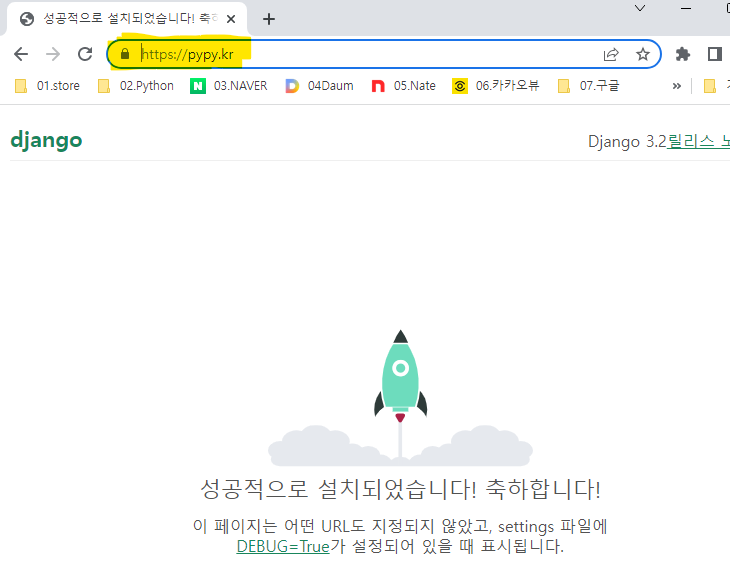Open the tab search chevron
Viewport: 730px width, 571px height.
coord(640,8)
